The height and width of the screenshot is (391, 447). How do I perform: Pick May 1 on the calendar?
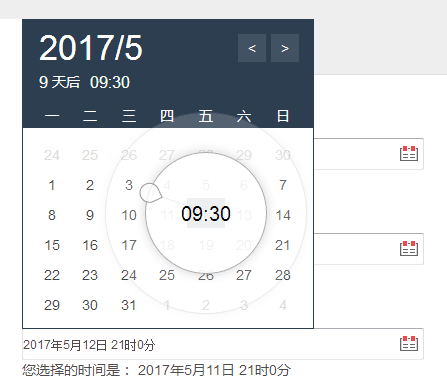pos(52,185)
